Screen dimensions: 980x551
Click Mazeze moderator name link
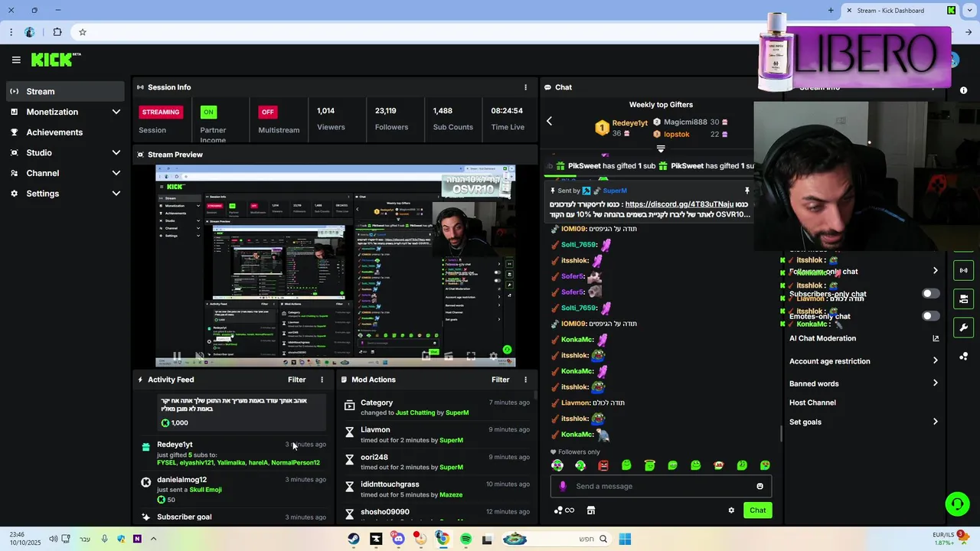451,494
